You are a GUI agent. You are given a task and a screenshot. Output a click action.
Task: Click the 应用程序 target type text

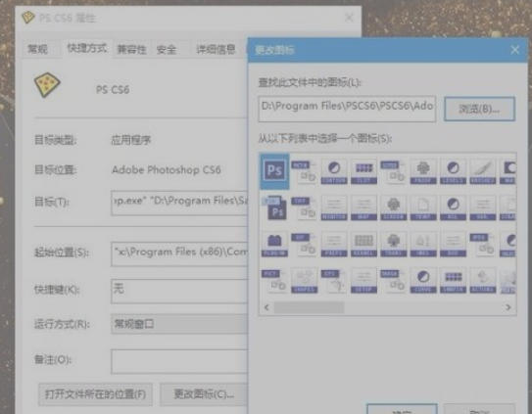pos(131,140)
